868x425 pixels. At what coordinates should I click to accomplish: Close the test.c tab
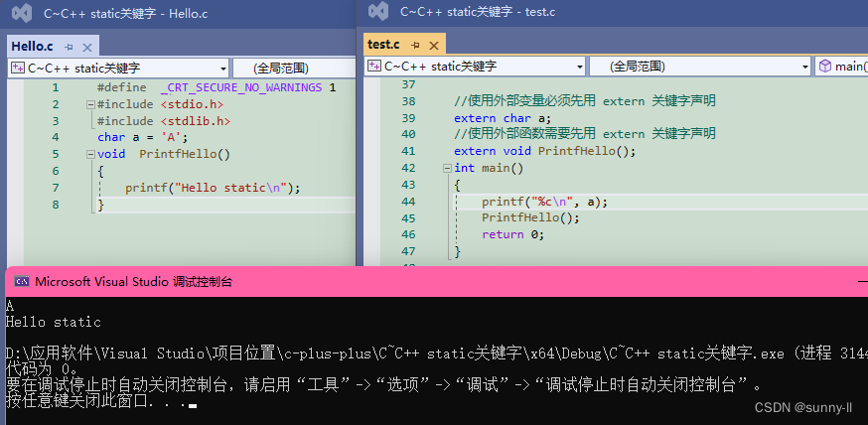(433, 45)
